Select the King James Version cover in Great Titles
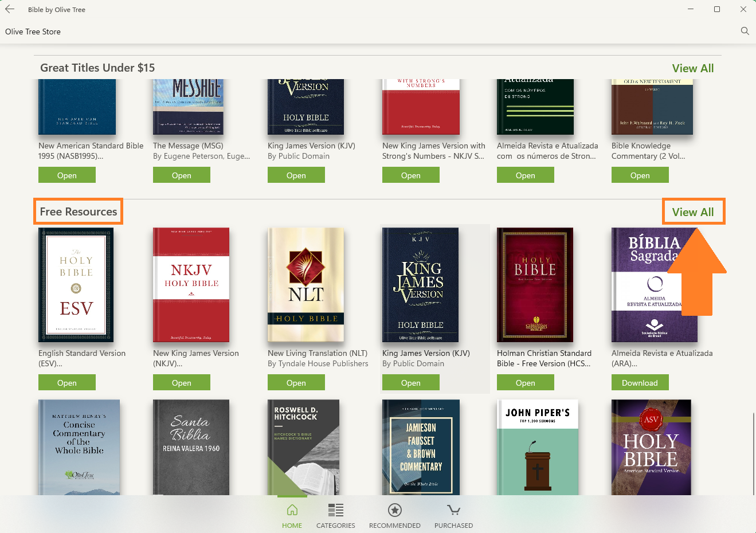This screenshot has height=533, width=756. [306, 107]
